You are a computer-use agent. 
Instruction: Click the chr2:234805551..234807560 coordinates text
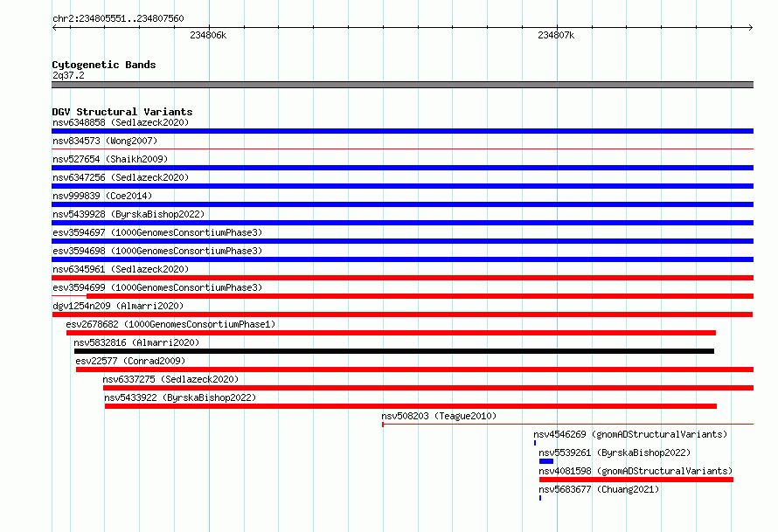[118, 18]
